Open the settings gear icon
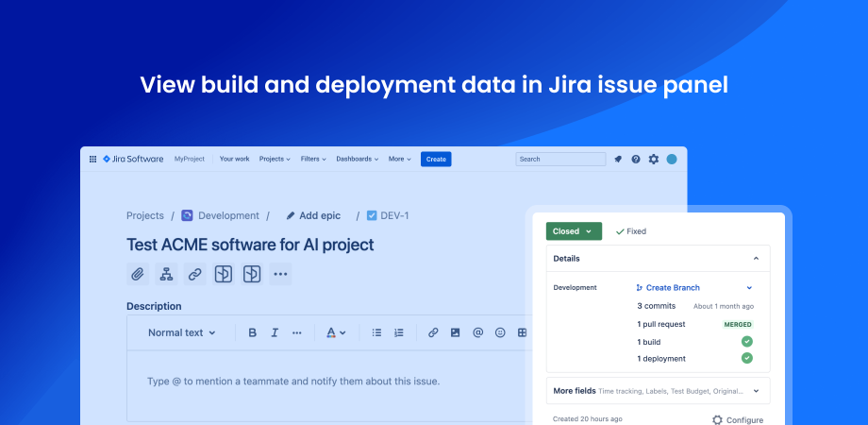The width and height of the screenshot is (868, 425). [x=654, y=160]
